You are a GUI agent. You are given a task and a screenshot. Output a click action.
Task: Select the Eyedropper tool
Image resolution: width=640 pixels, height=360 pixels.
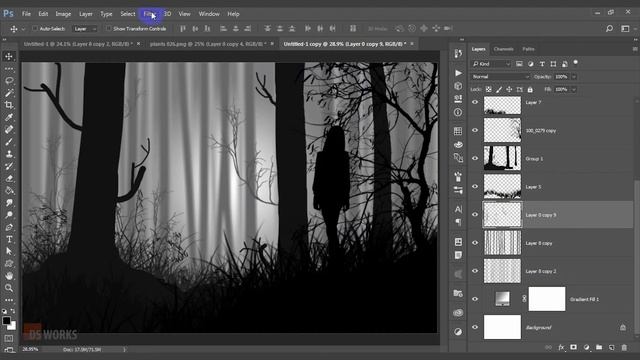9,117
